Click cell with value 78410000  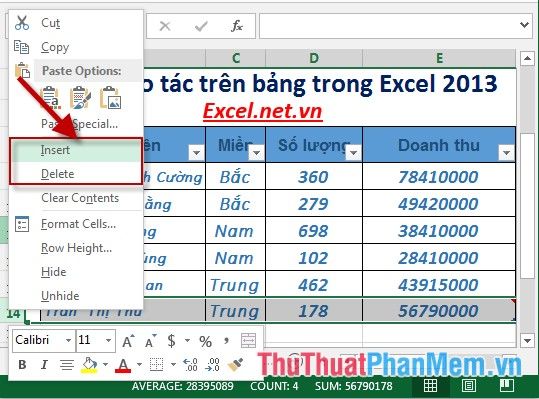tap(439, 177)
